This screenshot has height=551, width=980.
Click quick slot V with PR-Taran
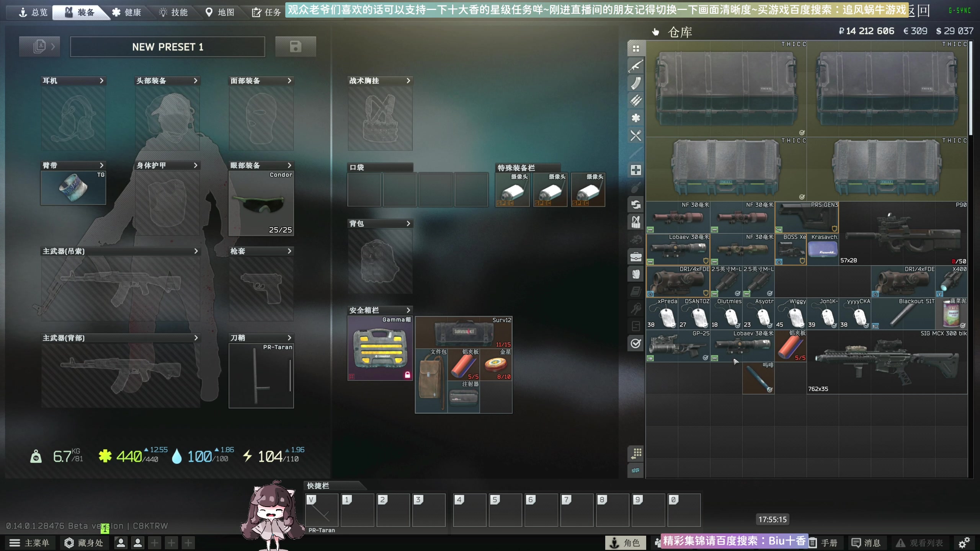click(x=322, y=510)
